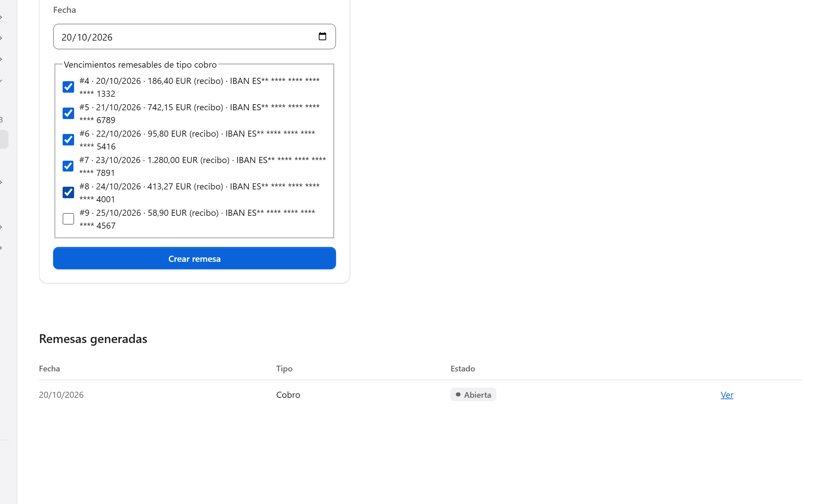Image resolution: width=824 pixels, height=504 pixels.
Task: Uncheck vencimiento #8 for 413,27 EUR
Action: (68, 192)
